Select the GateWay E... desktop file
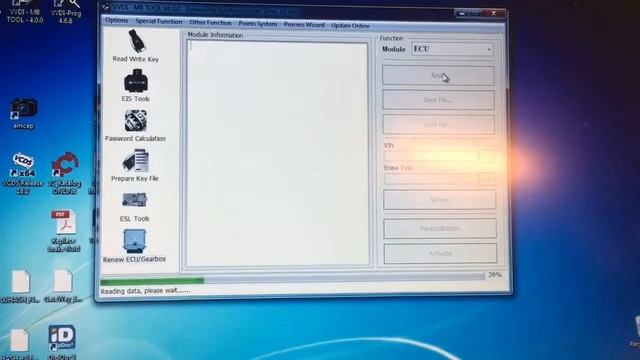Screen dimensions: 640x360 click(x=63, y=286)
